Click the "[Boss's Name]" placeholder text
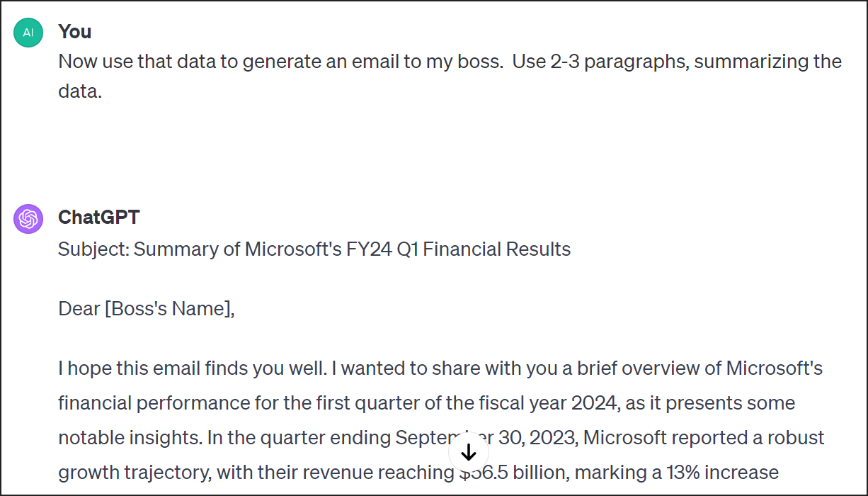Image resolution: width=868 pixels, height=496 pixels. 169,309
